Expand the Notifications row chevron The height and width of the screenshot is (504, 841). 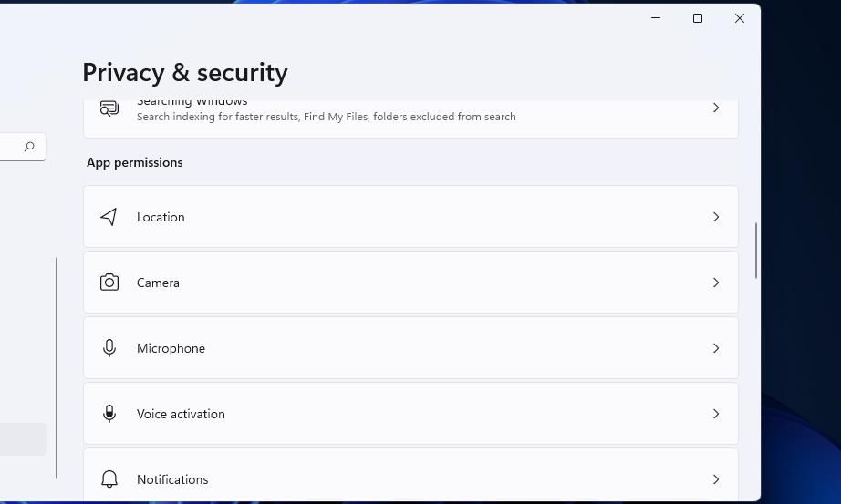click(716, 478)
